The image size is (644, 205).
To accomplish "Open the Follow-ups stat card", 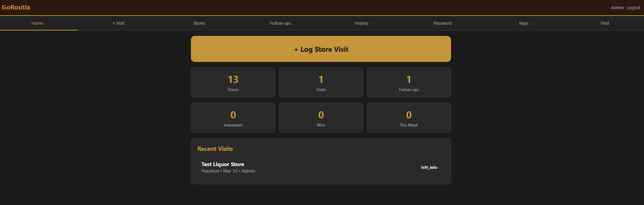I will click(409, 82).
